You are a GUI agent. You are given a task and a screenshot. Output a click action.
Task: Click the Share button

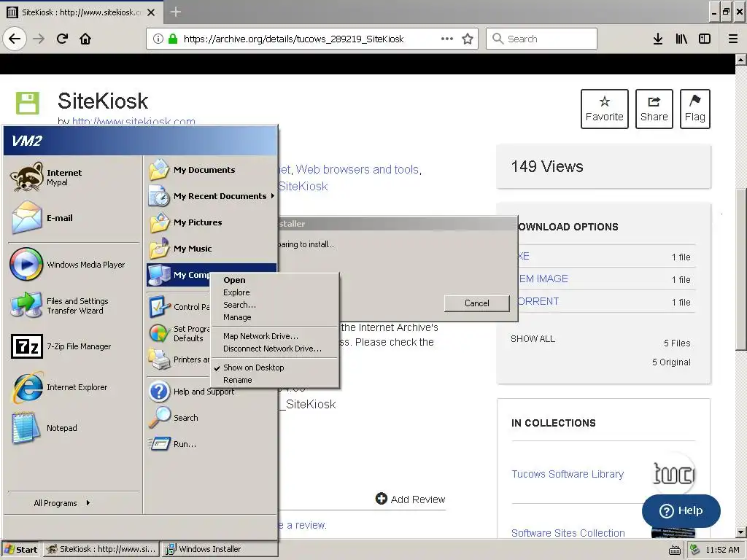[x=654, y=109]
